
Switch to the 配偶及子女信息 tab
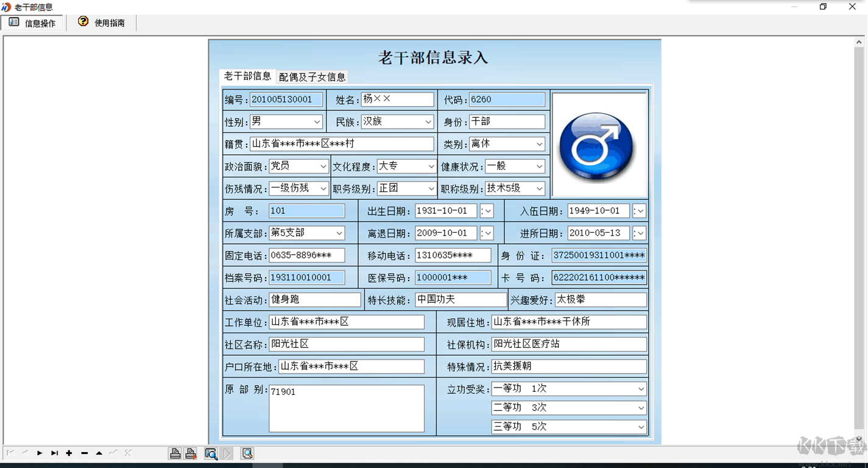click(312, 77)
